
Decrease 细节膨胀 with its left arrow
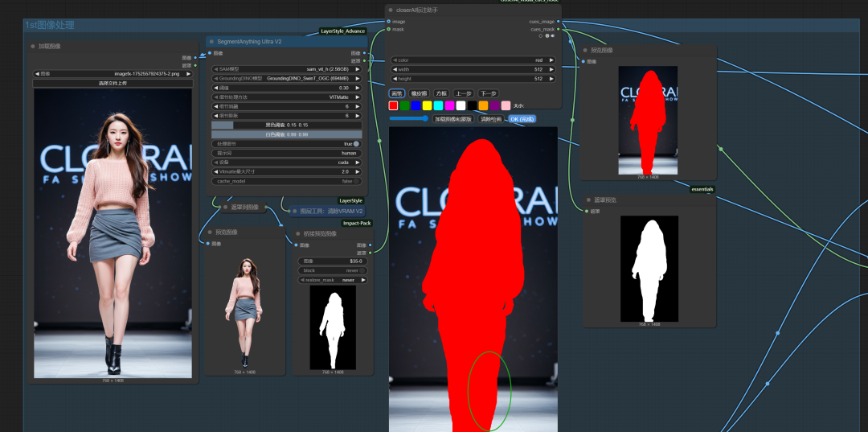point(215,116)
